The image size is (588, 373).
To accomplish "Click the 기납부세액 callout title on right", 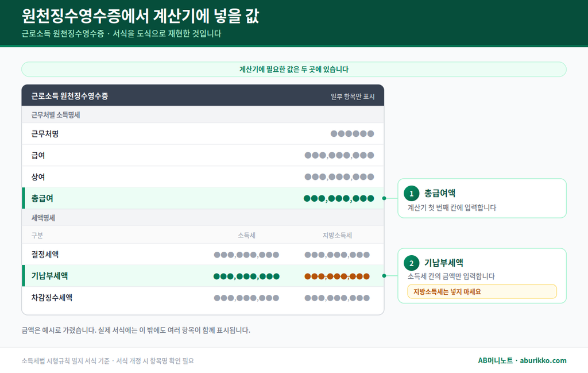I will (x=444, y=263).
